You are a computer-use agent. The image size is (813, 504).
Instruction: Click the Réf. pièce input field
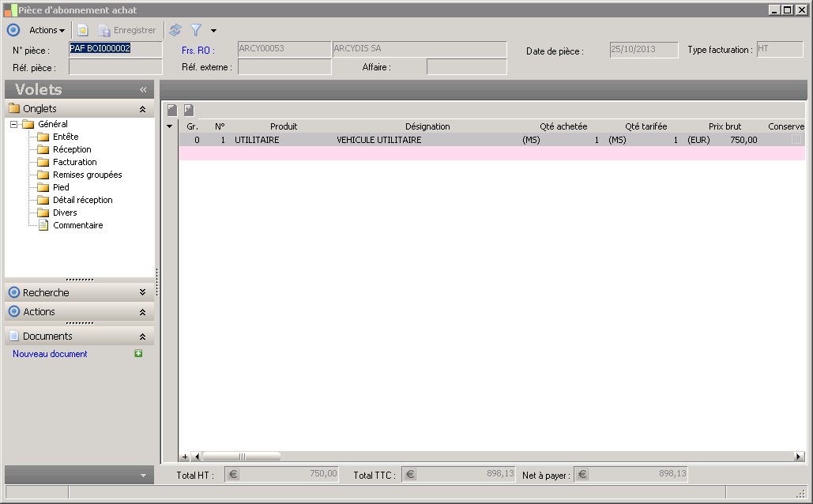115,67
